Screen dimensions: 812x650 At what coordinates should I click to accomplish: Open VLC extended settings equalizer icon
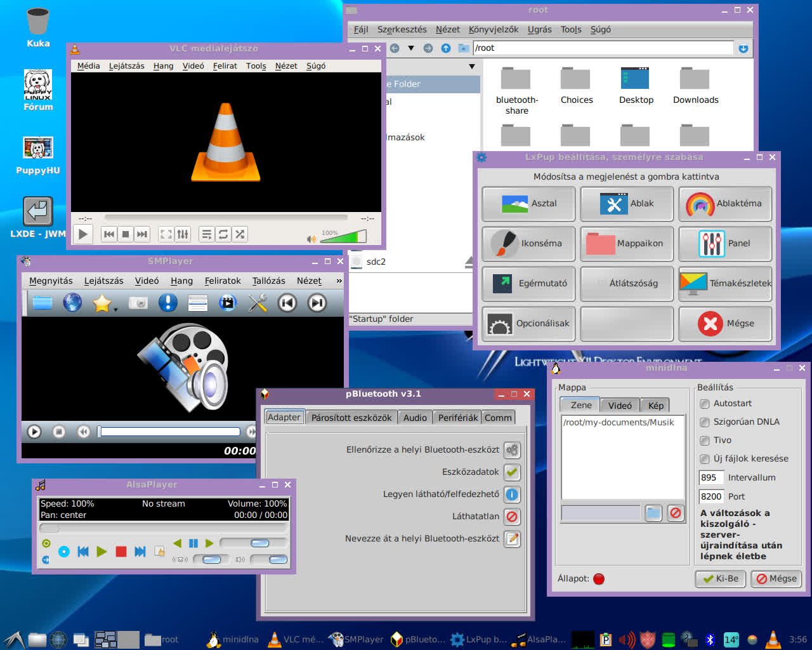coord(183,234)
